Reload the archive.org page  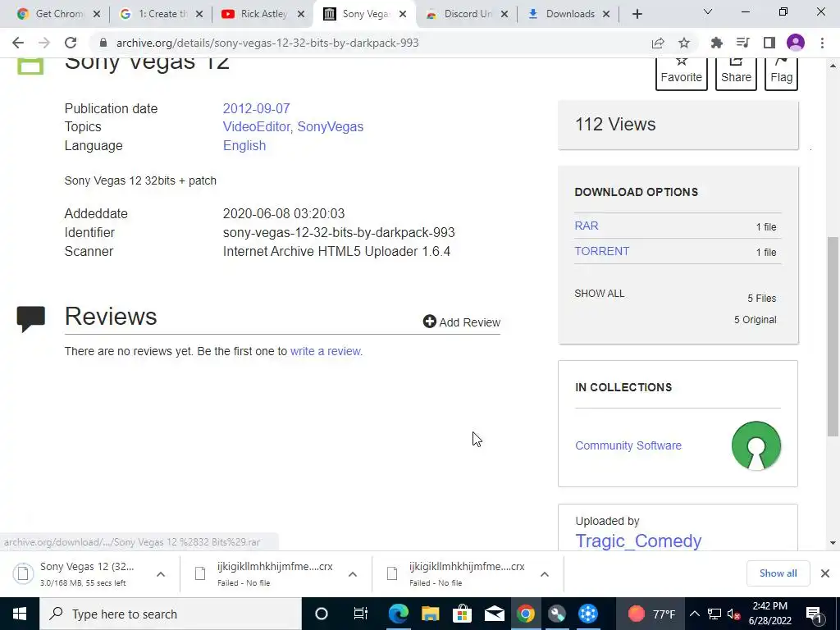pyautogui.click(x=71, y=43)
